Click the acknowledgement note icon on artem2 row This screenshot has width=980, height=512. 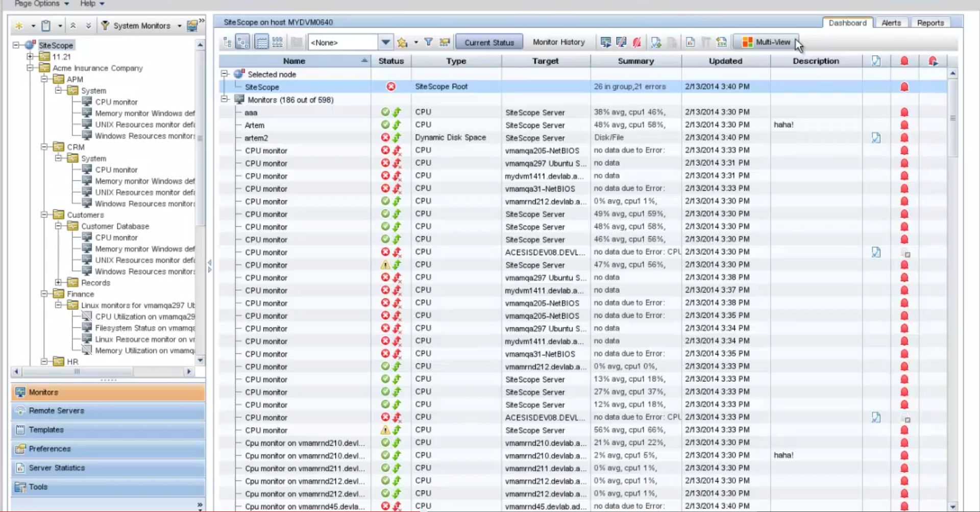tap(876, 138)
